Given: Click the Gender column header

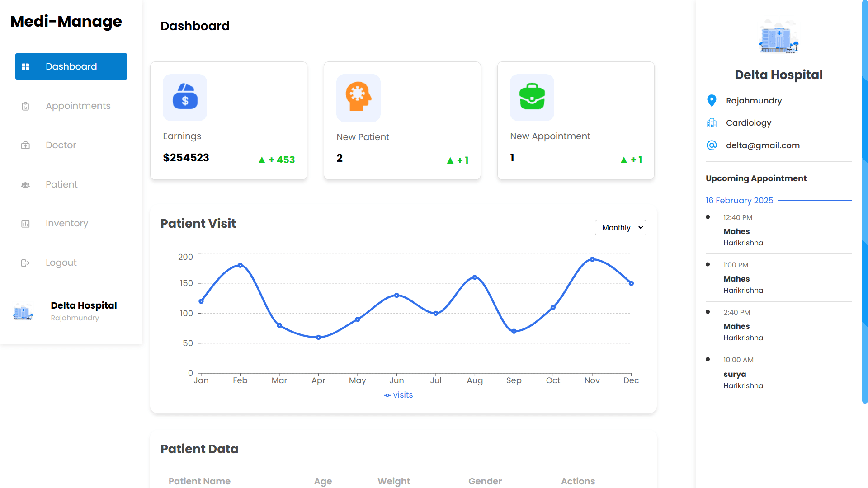Looking at the screenshot, I should (x=485, y=481).
